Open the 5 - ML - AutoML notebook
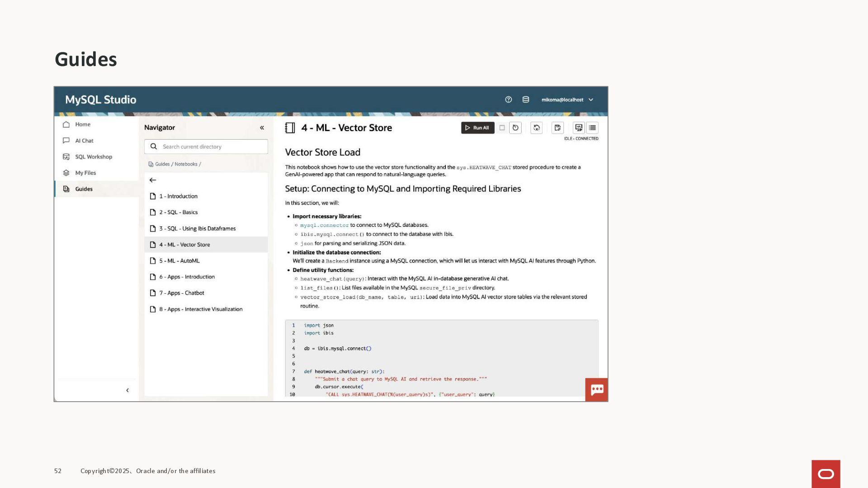The width and height of the screenshot is (868, 488). pos(179,261)
